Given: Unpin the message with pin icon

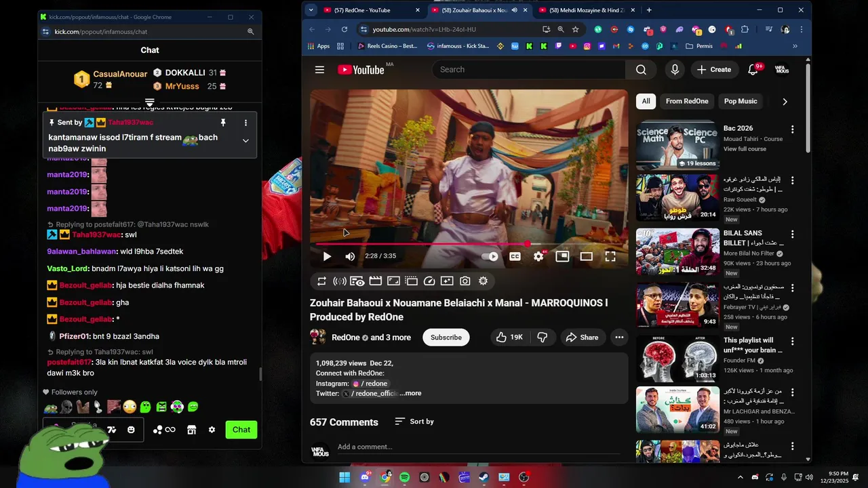Looking at the screenshot, I should point(222,123).
